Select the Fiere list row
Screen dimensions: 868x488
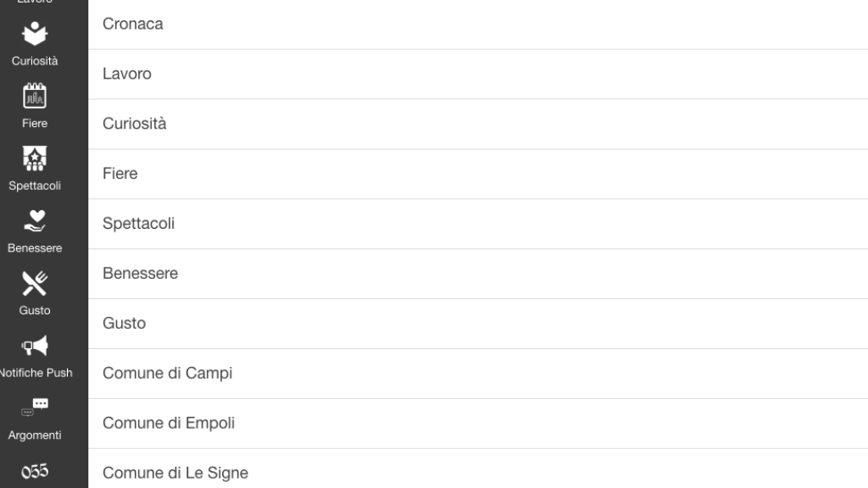point(478,174)
